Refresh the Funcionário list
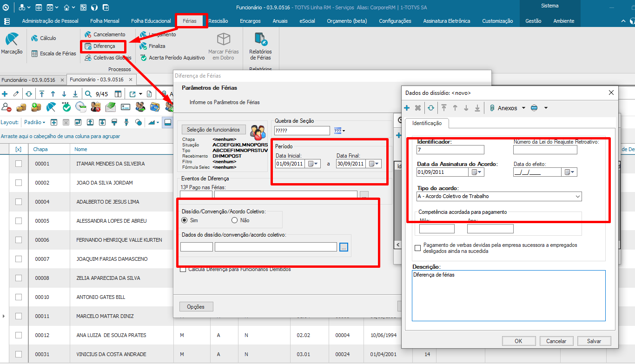This screenshot has width=635, height=364. (29, 94)
